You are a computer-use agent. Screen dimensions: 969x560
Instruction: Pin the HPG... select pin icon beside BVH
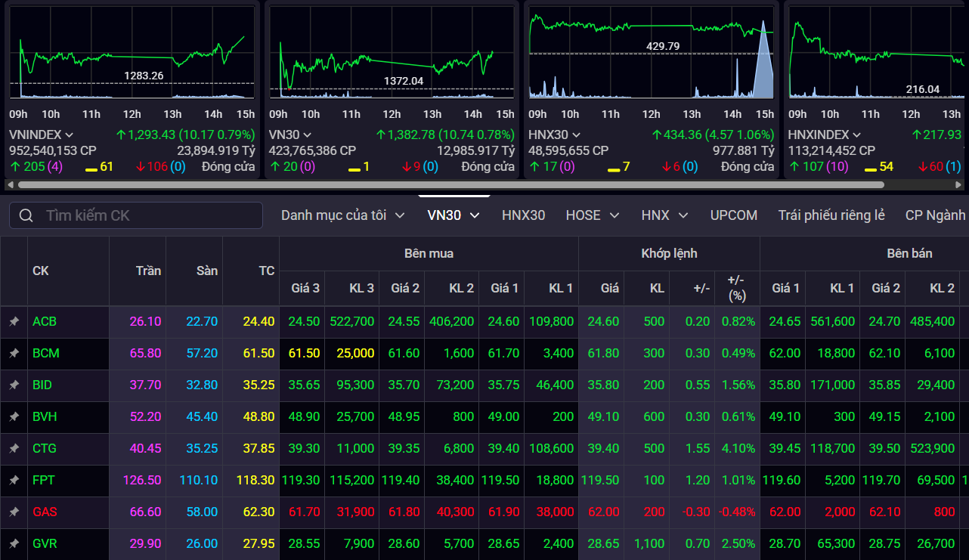[x=14, y=416]
